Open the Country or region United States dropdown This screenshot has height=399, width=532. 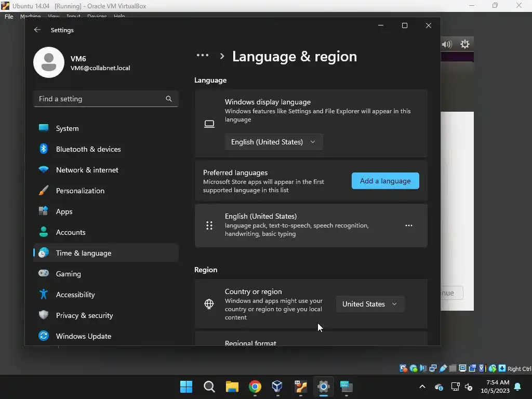pos(370,304)
